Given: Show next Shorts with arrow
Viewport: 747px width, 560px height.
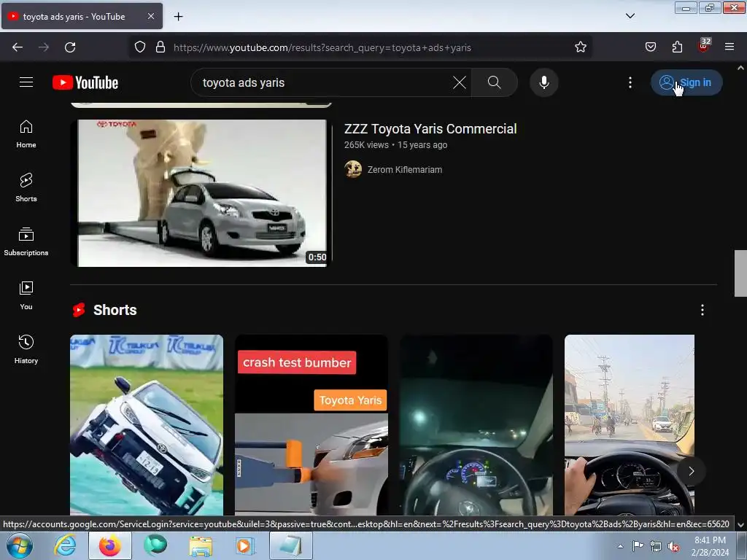Looking at the screenshot, I should pyautogui.click(x=691, y=472).
